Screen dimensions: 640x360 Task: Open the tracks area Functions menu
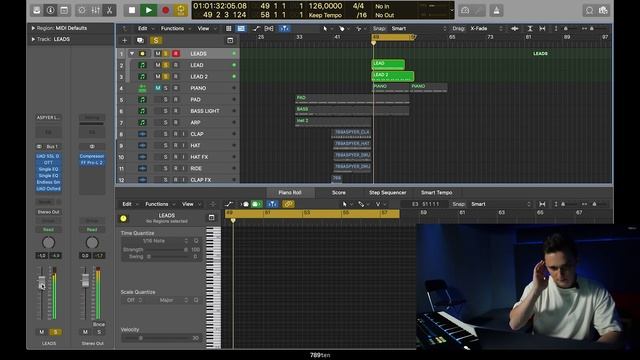(x=172, y=29)
